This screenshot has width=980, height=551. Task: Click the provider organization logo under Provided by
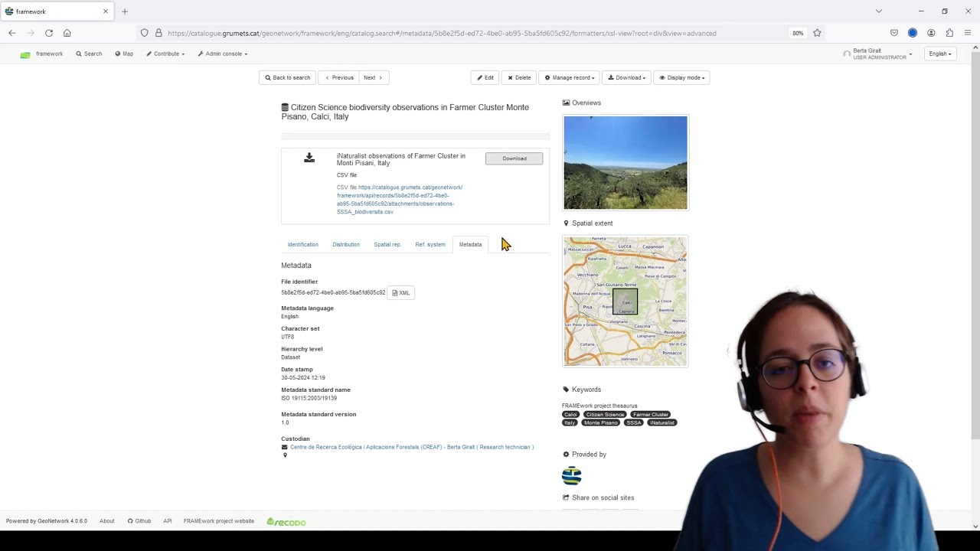pos(572,476)
